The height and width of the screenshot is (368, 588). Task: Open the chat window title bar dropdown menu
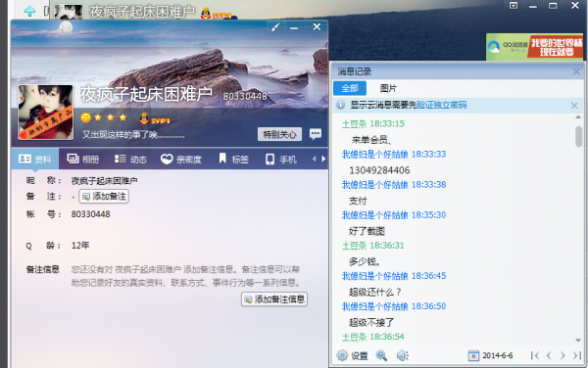click(x=514, y=5)
